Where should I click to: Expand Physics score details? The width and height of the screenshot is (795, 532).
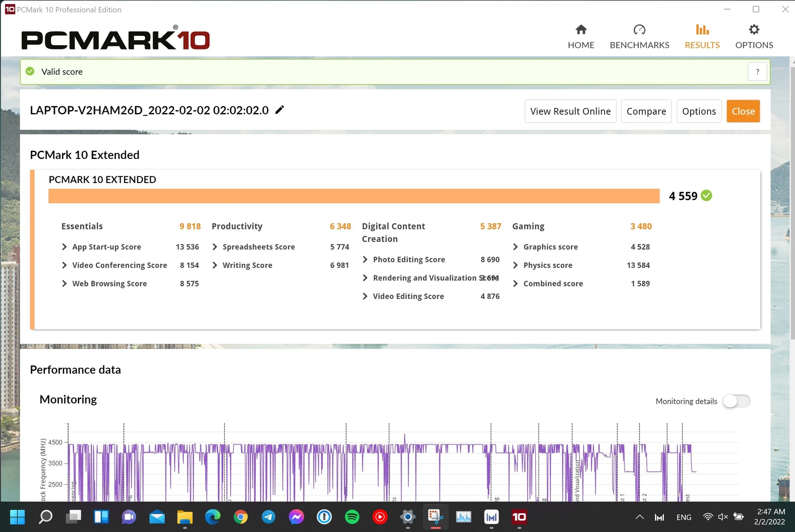[x=515, y=265]
